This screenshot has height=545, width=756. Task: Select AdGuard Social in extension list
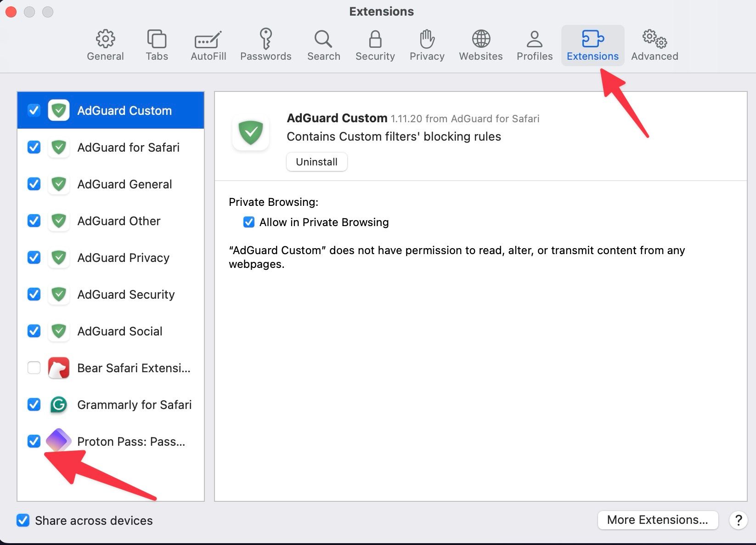[x=111, y=331]
